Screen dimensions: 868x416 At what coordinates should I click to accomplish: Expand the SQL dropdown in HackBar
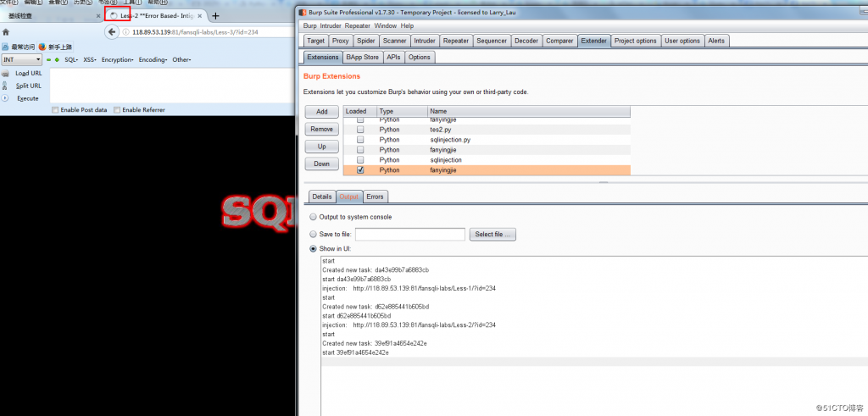click(71, 60)
